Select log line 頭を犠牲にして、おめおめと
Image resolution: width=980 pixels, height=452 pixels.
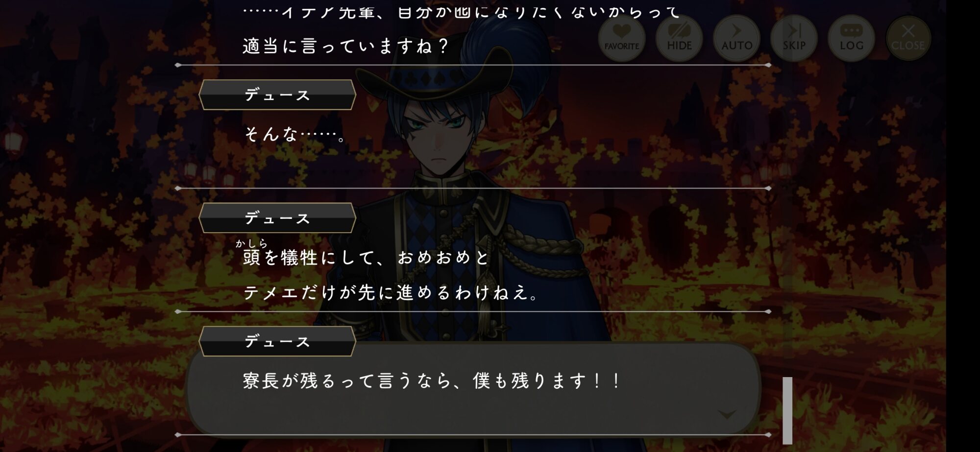tap(366, 257)
